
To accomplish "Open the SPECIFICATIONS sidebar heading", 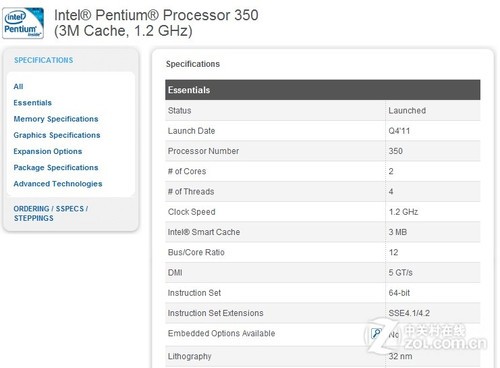I will [44, 60].
